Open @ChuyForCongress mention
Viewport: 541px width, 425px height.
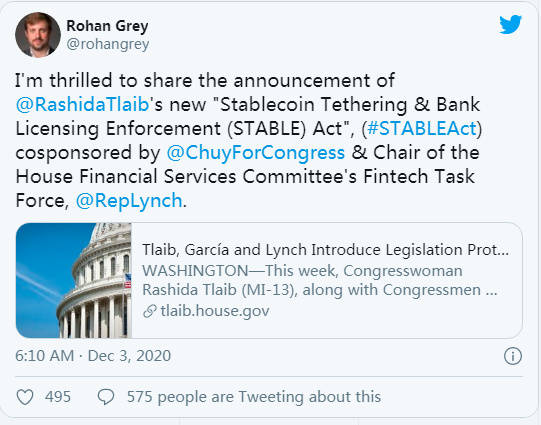(x=256, y=152)
